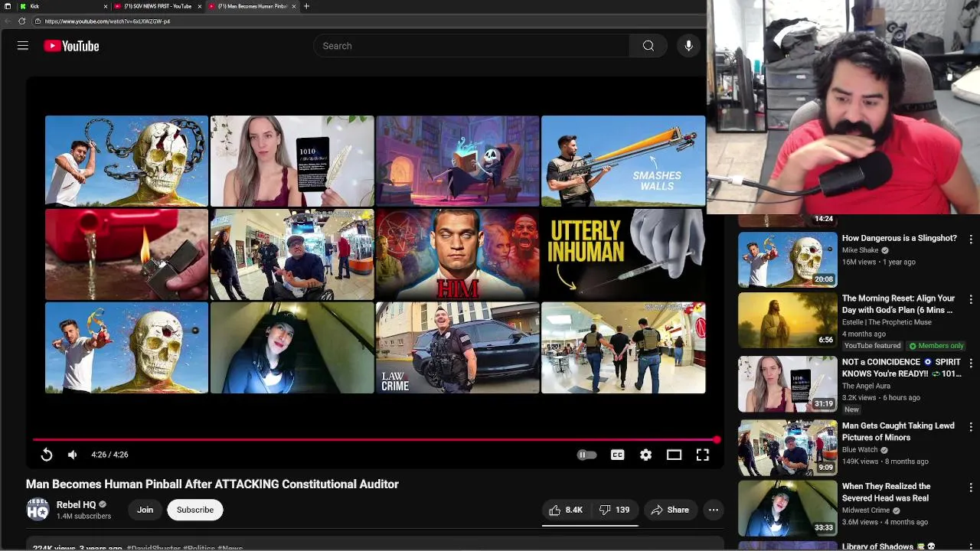
Task: Click the browser URL address bar
Action: [x=367, y=21]
